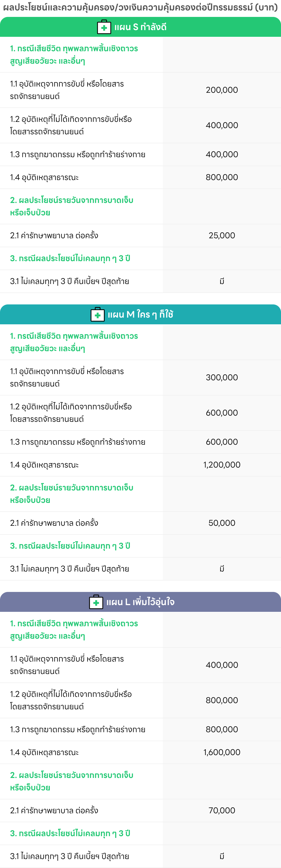Click plan L row 3.1 ไม่เคลมทุกๆ 3 ปี label
Image resolution: width=281 pixels, height=868 pixels.
(x=70, y=856)
